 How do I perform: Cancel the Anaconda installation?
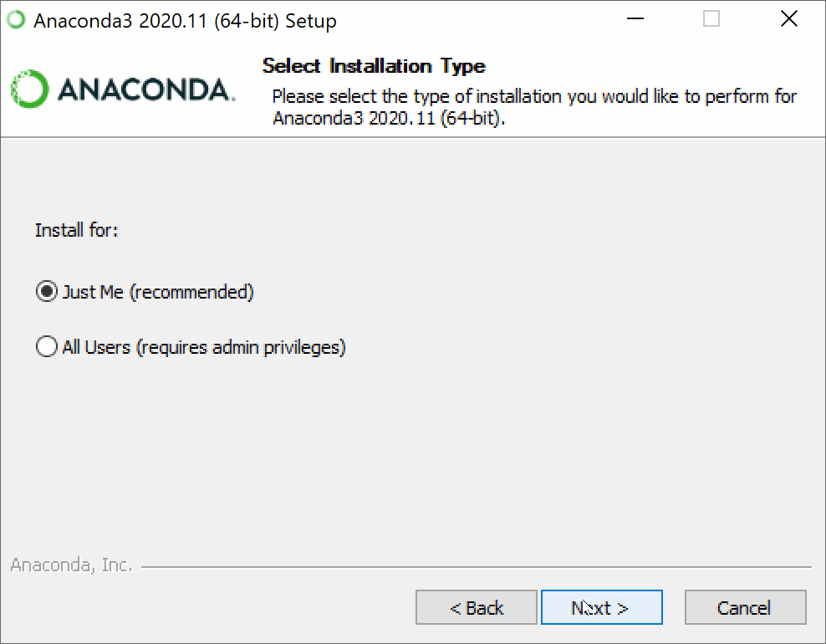(x=746, y=608)
